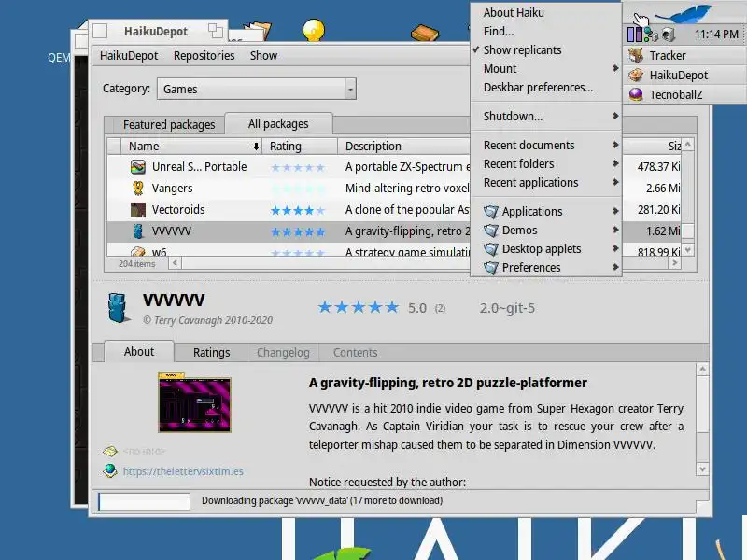747x560 pixels.
Task: Click the large VVVVVV icon in details header
Action: click(x=118, y=308)
